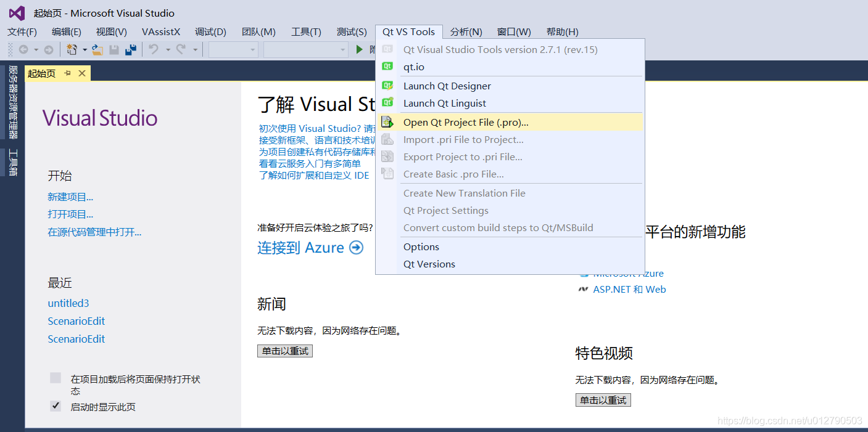This screenshot has height=432, width=868.
Task: Click the Visual Studio logo in title bar
Action: pos(17,12)
